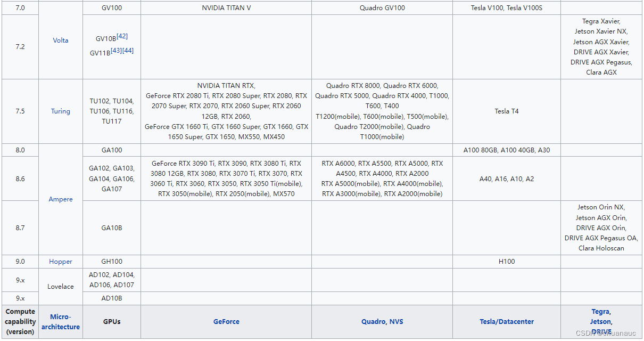Screen dimensions: 644x341
Task: Click the GA100 GPU cell
Action: coord(112,150)
